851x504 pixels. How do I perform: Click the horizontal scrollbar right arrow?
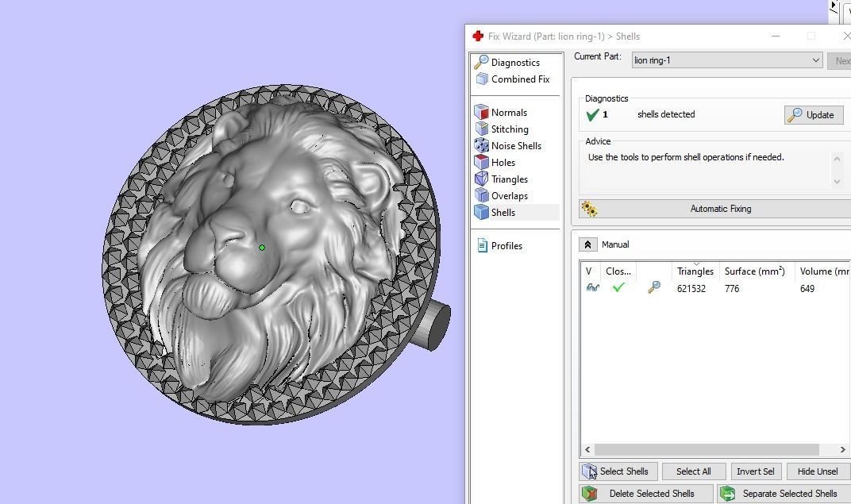(842, 450)
